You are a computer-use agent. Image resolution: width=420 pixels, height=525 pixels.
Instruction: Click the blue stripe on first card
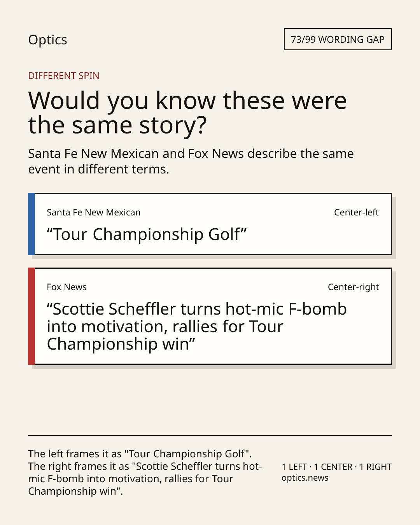point(31,224)
